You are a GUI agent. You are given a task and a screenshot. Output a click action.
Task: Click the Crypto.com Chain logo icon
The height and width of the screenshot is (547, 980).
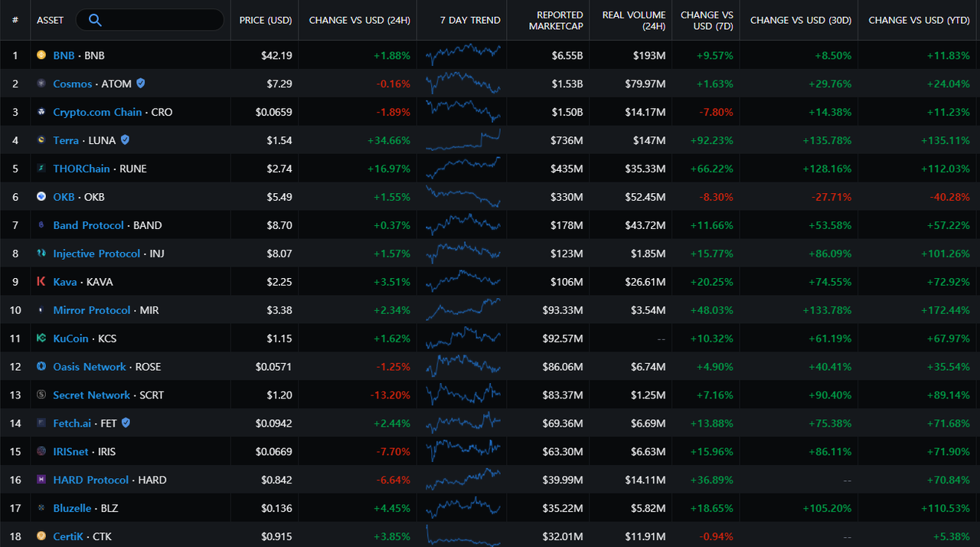[x=41, y=112]
